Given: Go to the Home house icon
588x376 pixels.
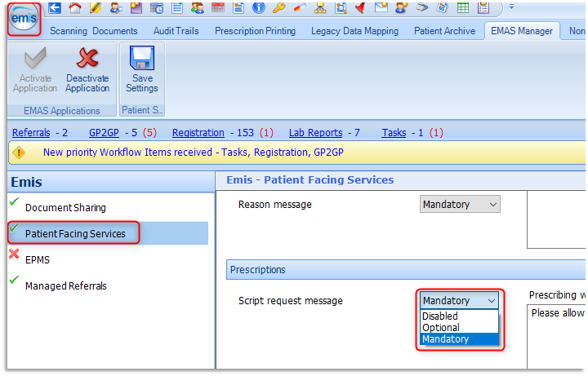Looking at the screenshot, I should click(75, 7).
